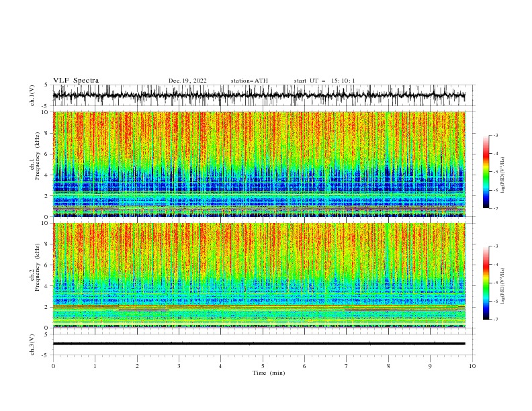The width and height of the screenshot is (532, 411).
Task: Click the "start UT = 15:10:1" header text
Action: pos(324,81)
